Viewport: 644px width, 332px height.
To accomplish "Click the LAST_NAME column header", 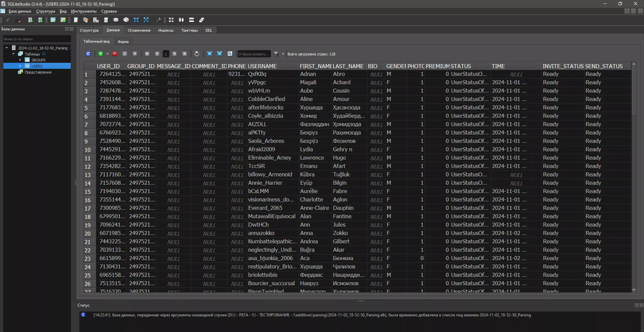I will point(349,66).
